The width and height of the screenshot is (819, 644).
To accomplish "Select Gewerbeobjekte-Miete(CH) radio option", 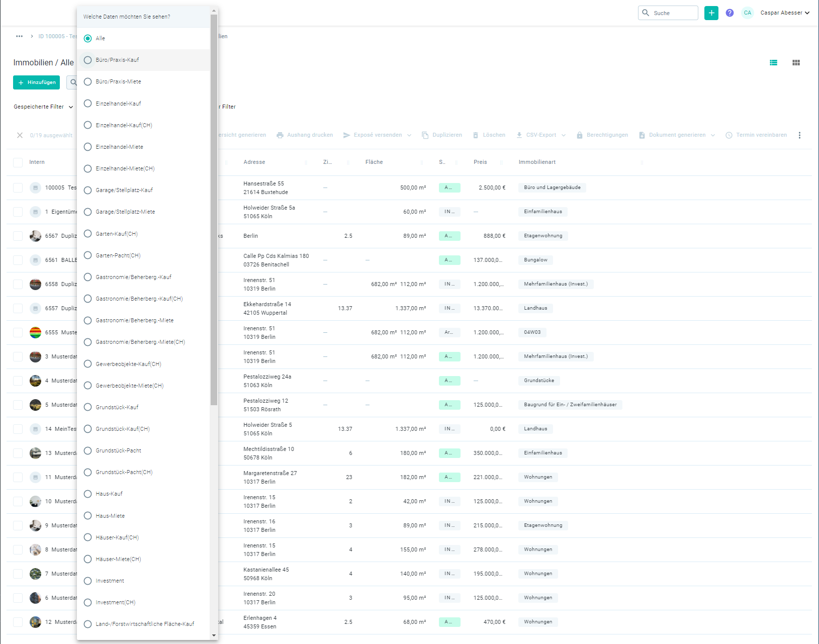I will coord(87,386).
